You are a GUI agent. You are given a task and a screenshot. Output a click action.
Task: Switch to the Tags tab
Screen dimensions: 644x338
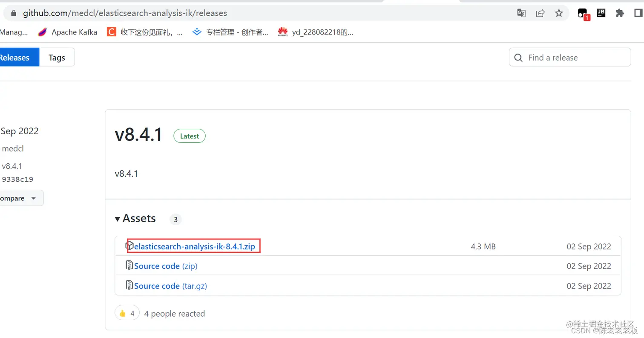pyautogui.click(x=57, y=58)
